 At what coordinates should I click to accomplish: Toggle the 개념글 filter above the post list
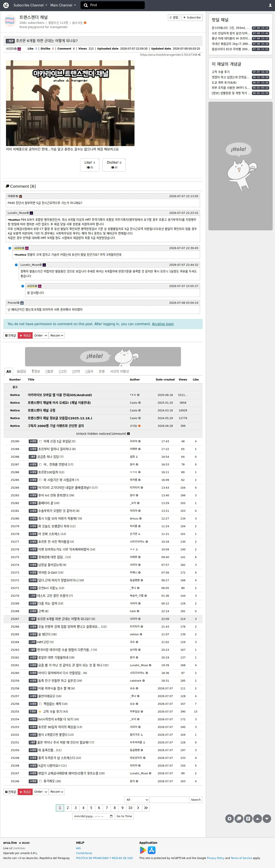tap(25, 336)
